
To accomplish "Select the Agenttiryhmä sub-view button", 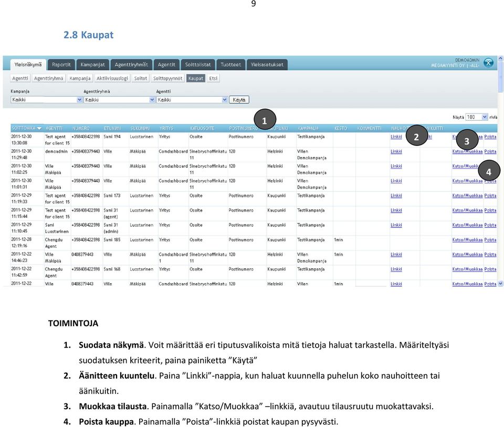I will (48, 78).
